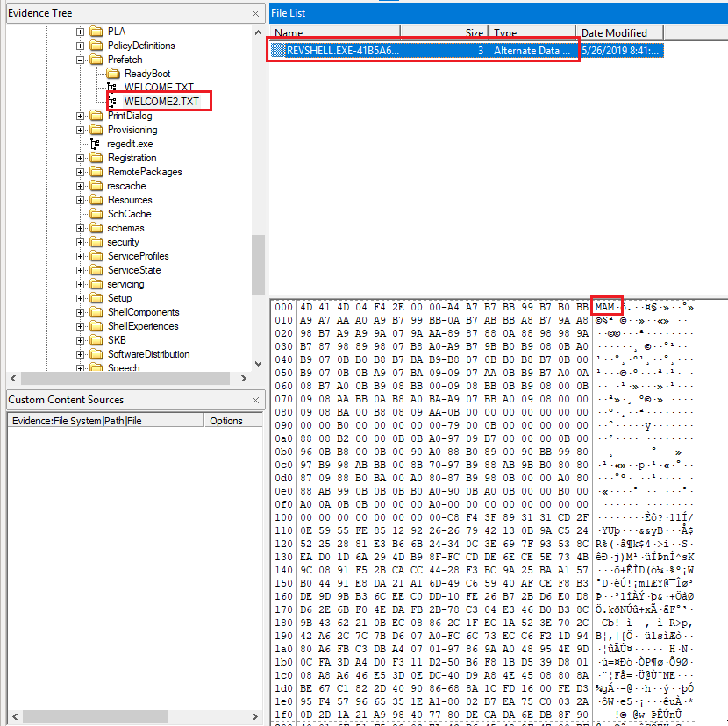
Task: Expand the ShellComponents folder node
Action: click(81, 312)
